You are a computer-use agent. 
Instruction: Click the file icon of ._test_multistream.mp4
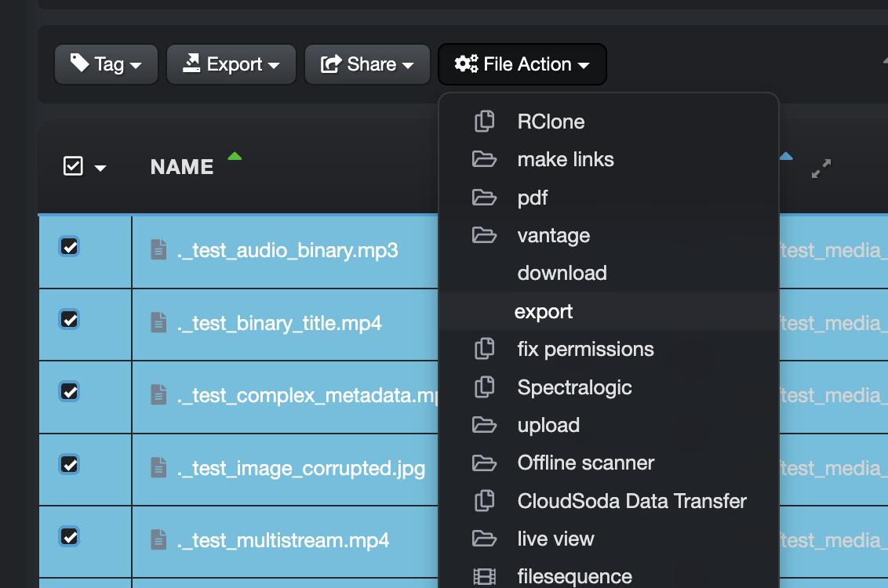[x=158, y=540]
